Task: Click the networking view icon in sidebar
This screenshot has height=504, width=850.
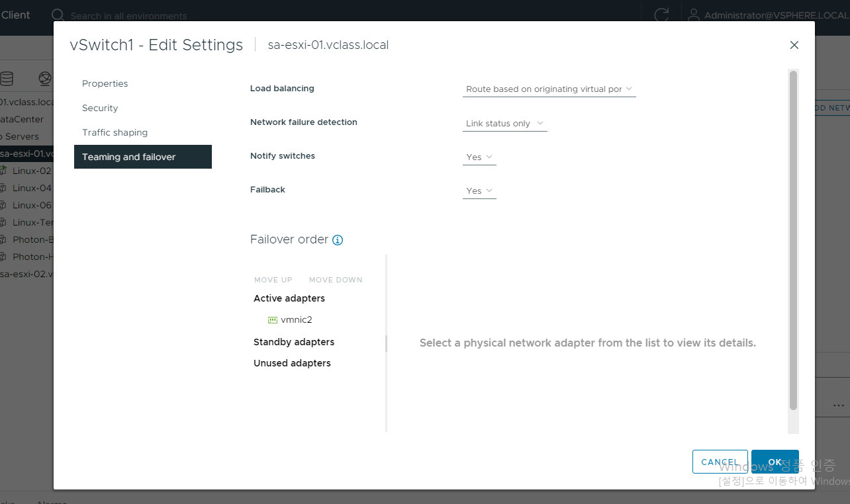Action: 45,79
